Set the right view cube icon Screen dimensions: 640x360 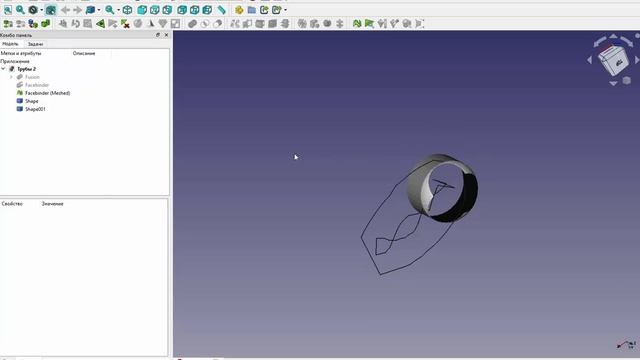[167, 10]
